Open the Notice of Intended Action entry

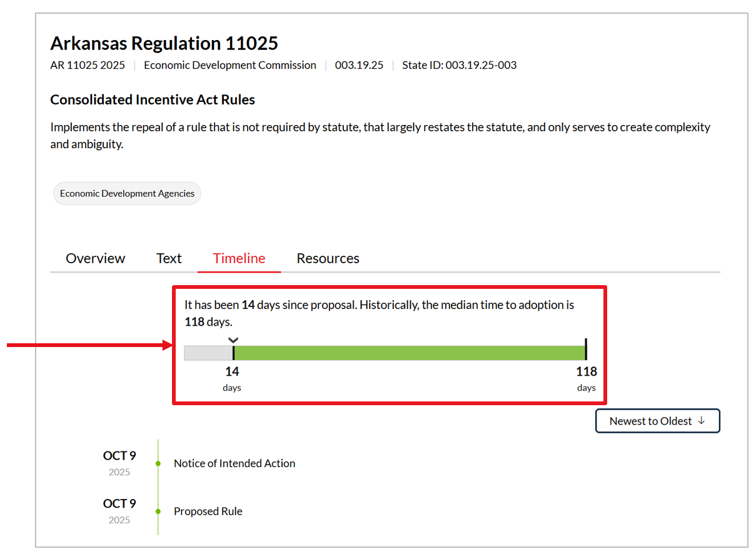[x=234, y=463]
